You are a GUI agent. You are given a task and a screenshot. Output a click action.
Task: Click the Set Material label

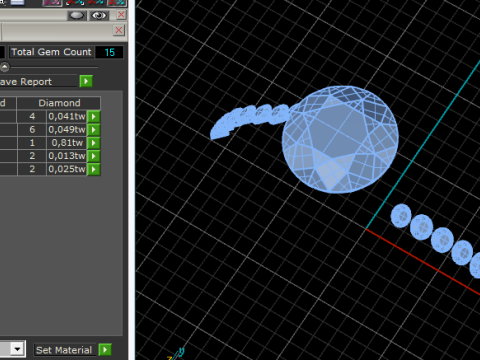coord(64,350)
